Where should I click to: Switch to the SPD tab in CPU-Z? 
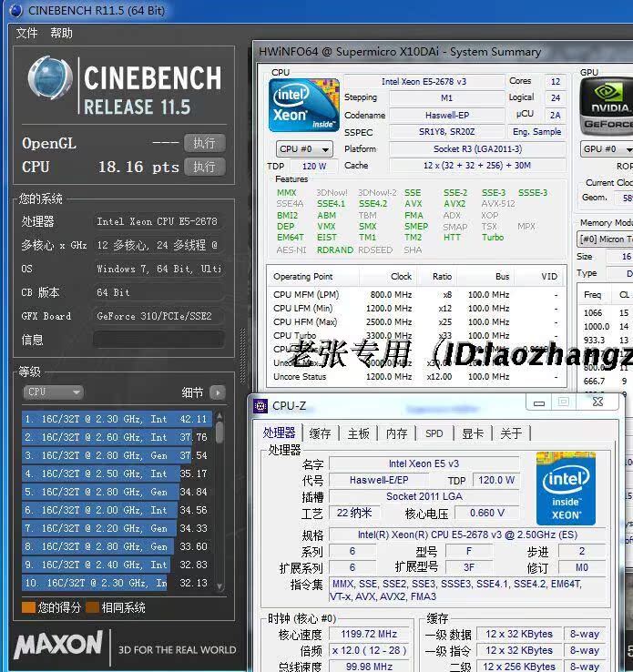(x=434, y=433)
